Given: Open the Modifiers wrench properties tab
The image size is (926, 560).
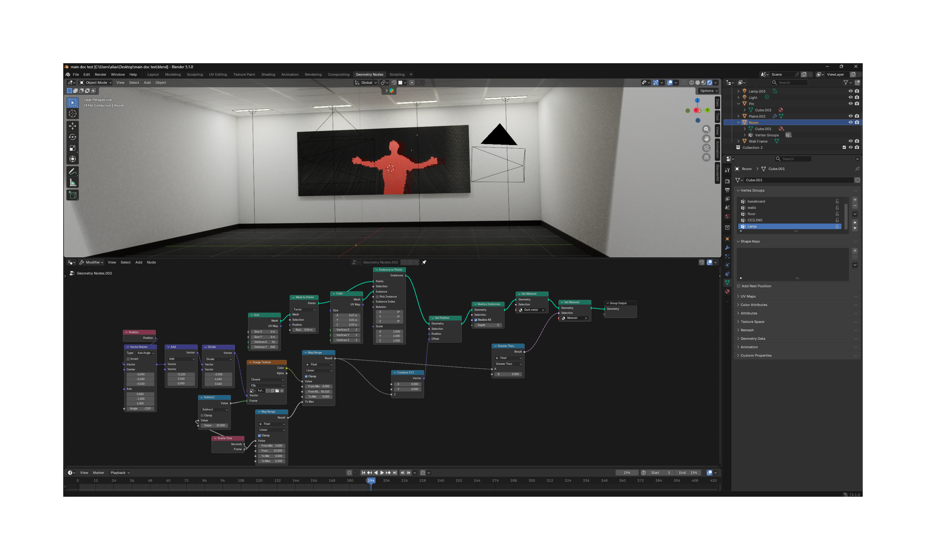Looking at the screenshot, I should (727, 248).
